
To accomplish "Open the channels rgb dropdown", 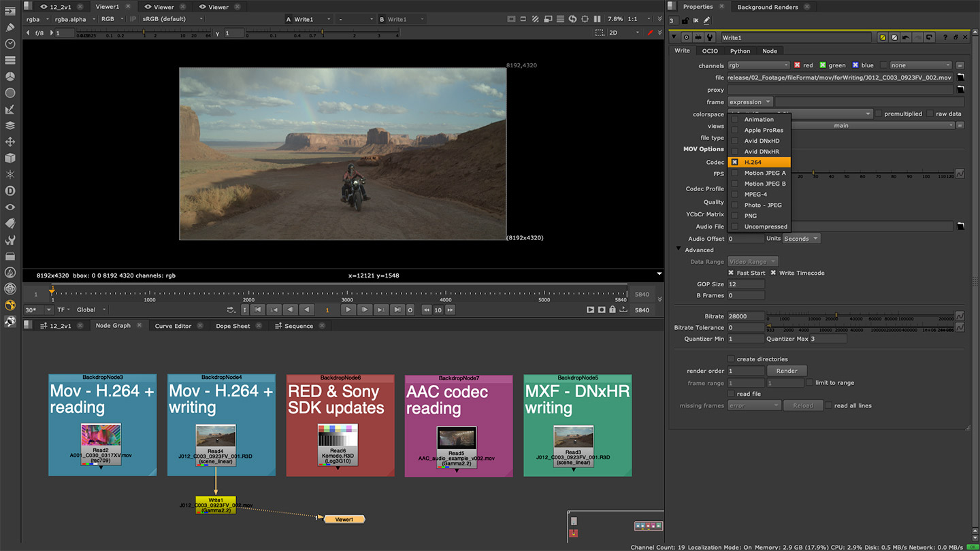I will pyautogui.click(x=758, y=65).
